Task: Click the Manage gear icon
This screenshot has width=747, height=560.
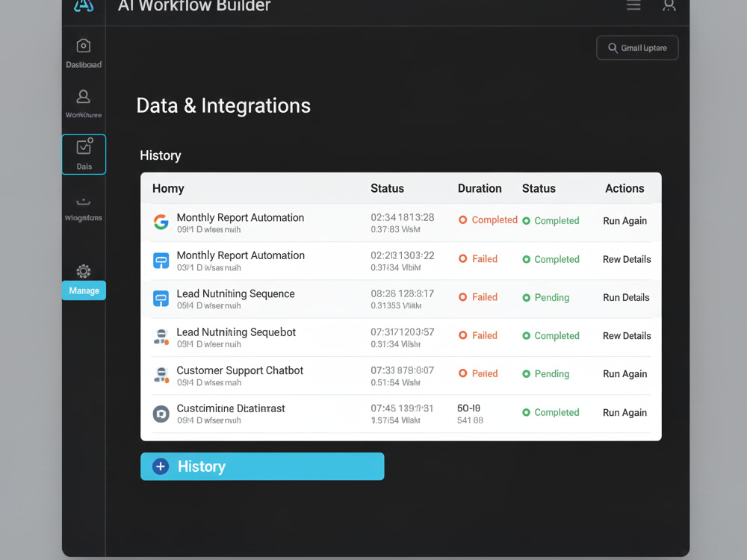Action: click(84, 271)
